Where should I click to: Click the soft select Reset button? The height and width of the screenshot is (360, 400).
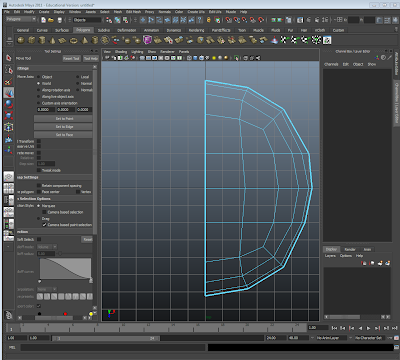87,239
